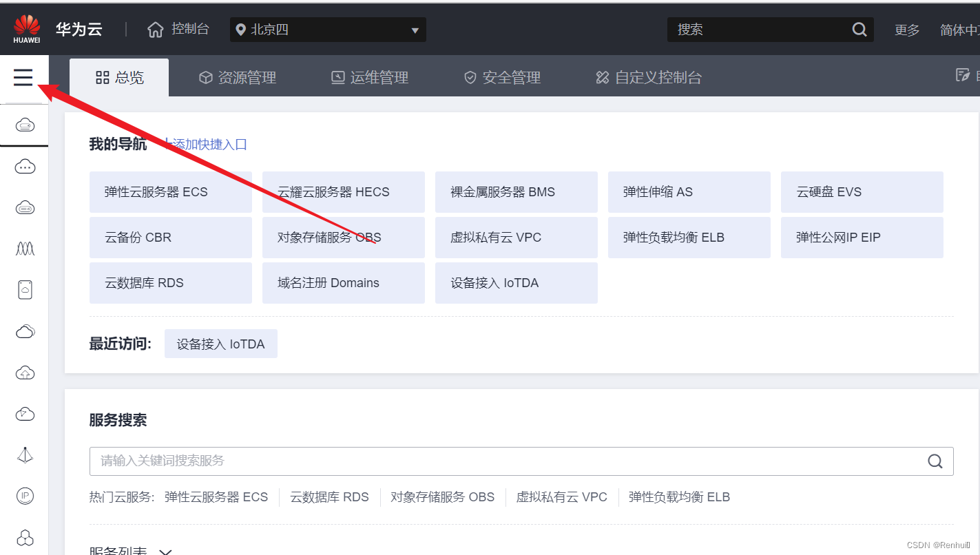This screenshot has height=555, width=980.
Task: Open the plain cloud backup icon in sidebar
Action: 25,331
